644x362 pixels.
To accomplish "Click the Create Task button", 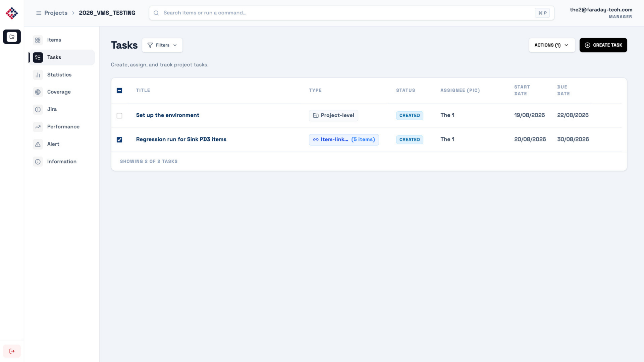I will click(603, 45).
